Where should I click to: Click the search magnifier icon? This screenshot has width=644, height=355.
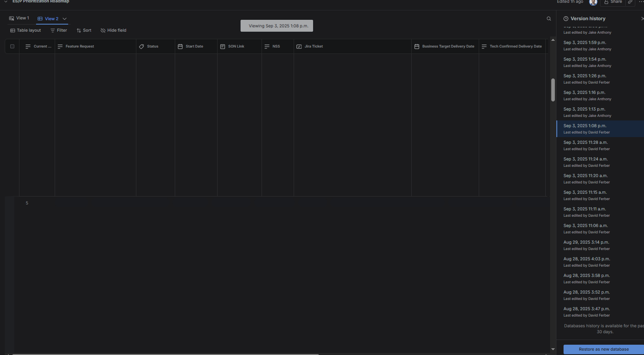[x=549, y=19]
